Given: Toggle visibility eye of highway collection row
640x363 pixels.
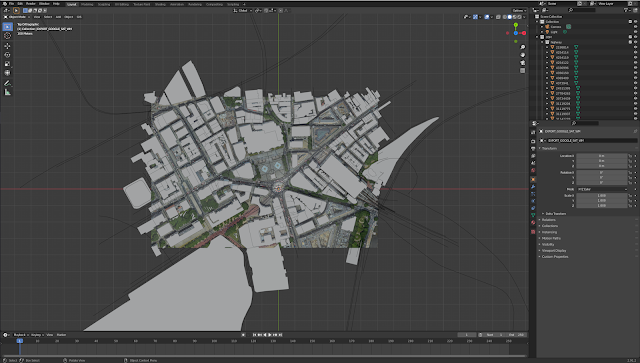Looking at the screenshot, I should click(636, 42).
